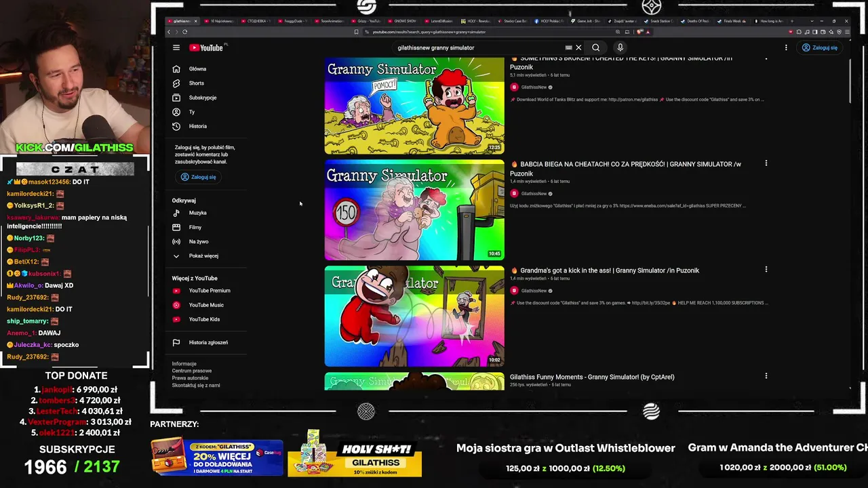The height and width of the screenshot is (488, 868).
Task: Open GilathissNew channel under Grandma's got a kick
Action: [533, 291]
